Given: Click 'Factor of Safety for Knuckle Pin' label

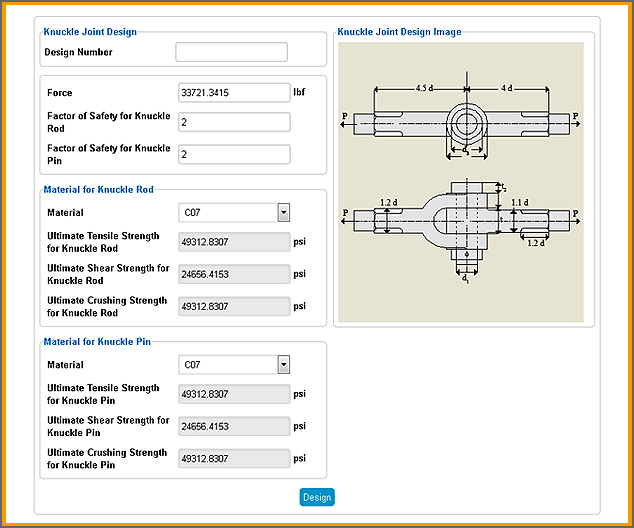Looking at the screenshot, I should click(x=108, y=154).
